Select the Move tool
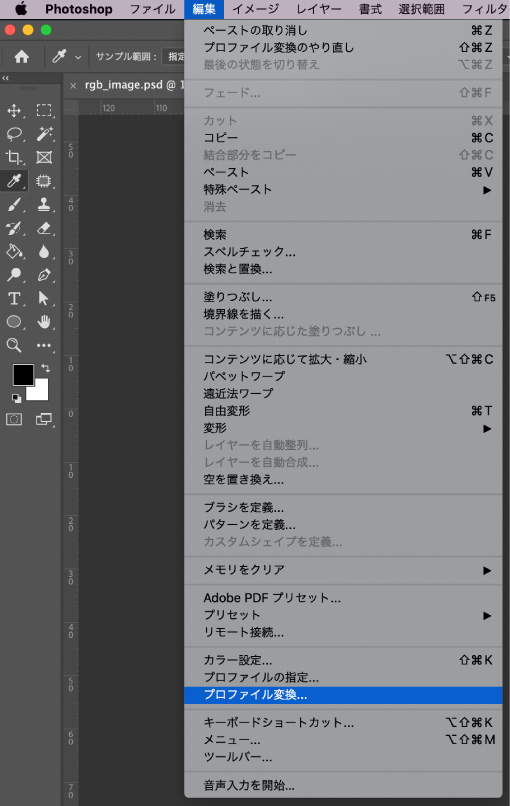510x806 pixels. [x=14, y=111]
